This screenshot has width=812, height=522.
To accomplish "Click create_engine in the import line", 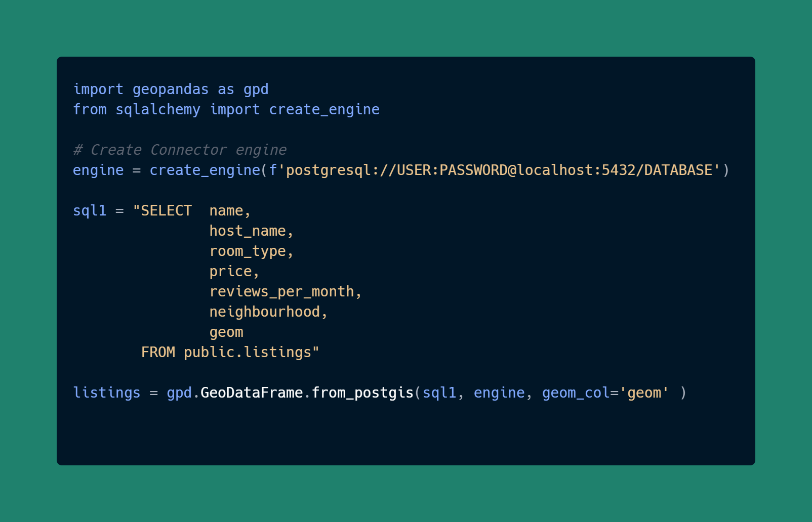I will 324,110.
